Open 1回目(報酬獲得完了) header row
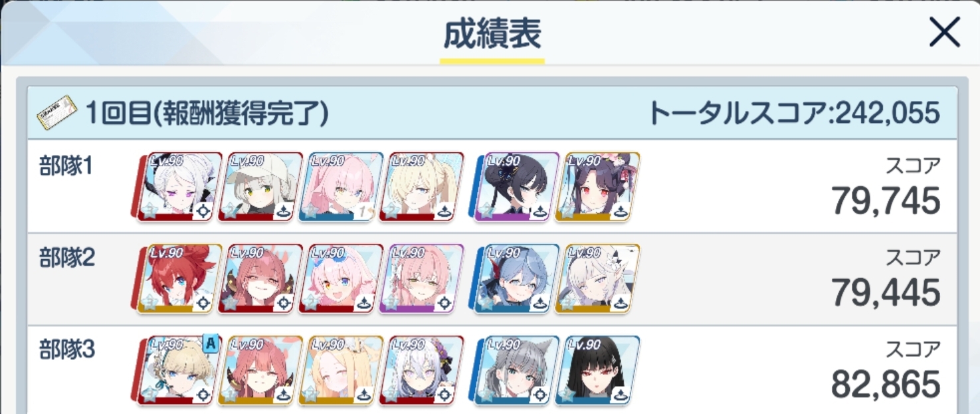 coord(491,114)
